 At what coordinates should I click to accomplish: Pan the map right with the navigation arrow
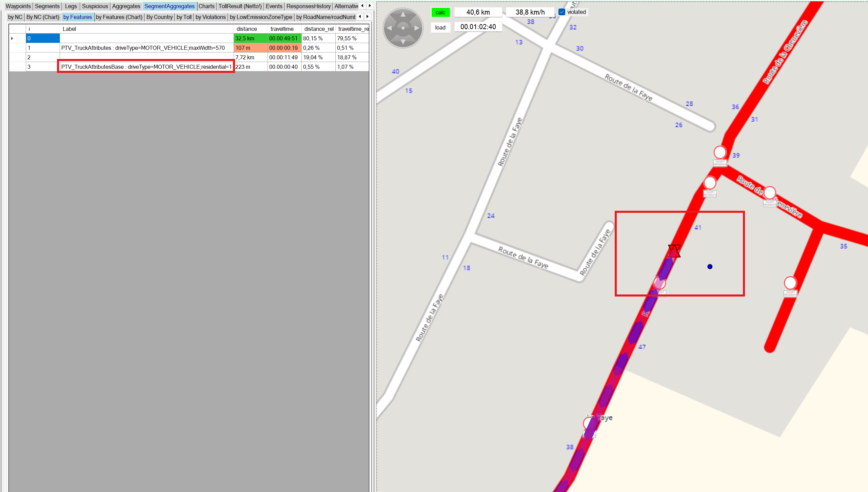point(417,28)
